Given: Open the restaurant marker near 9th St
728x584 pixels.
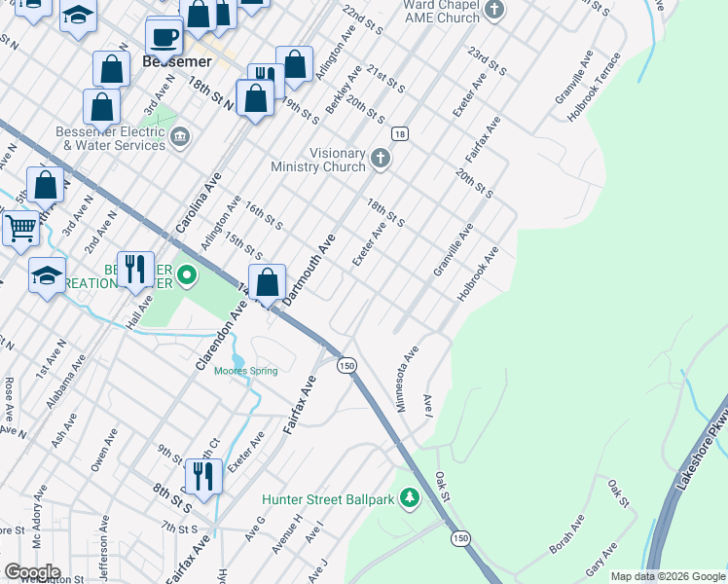Looking at the screenshot, I should click(x=203, y=477).
